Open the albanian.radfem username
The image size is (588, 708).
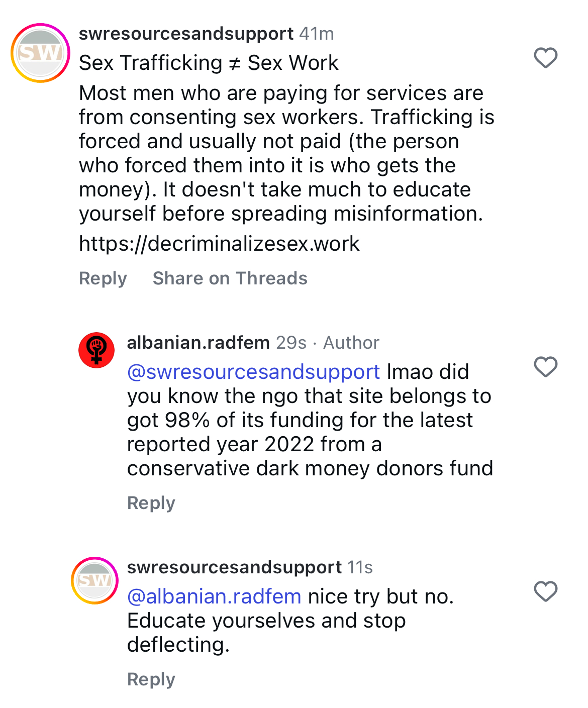(198, 343)
